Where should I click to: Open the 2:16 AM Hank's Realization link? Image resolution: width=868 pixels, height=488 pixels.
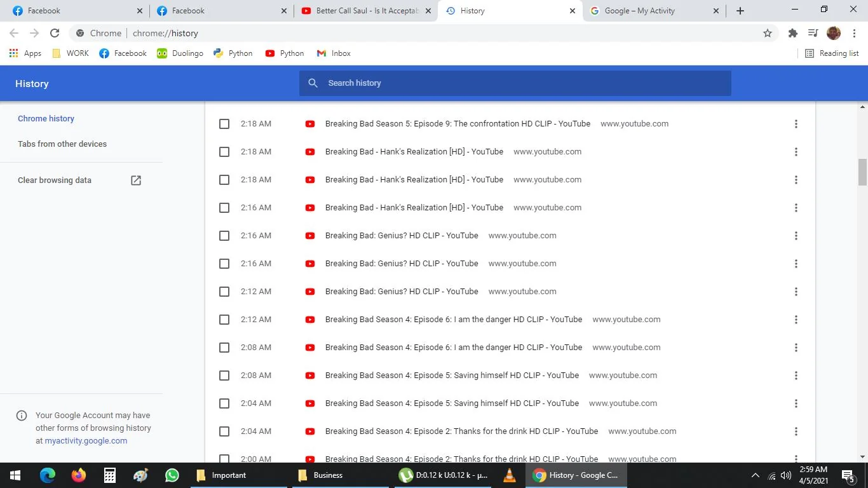click(x=414, y=208)
